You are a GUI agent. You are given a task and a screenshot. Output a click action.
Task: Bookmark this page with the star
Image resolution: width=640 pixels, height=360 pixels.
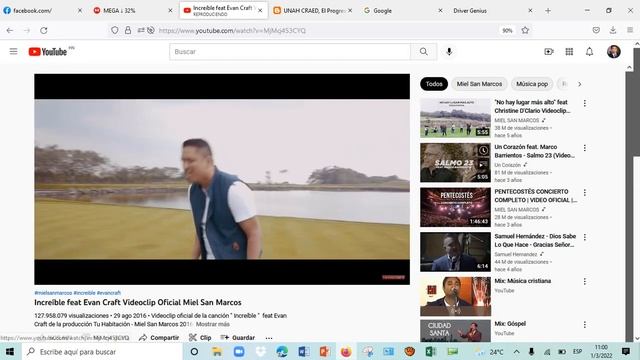point(525,30)
